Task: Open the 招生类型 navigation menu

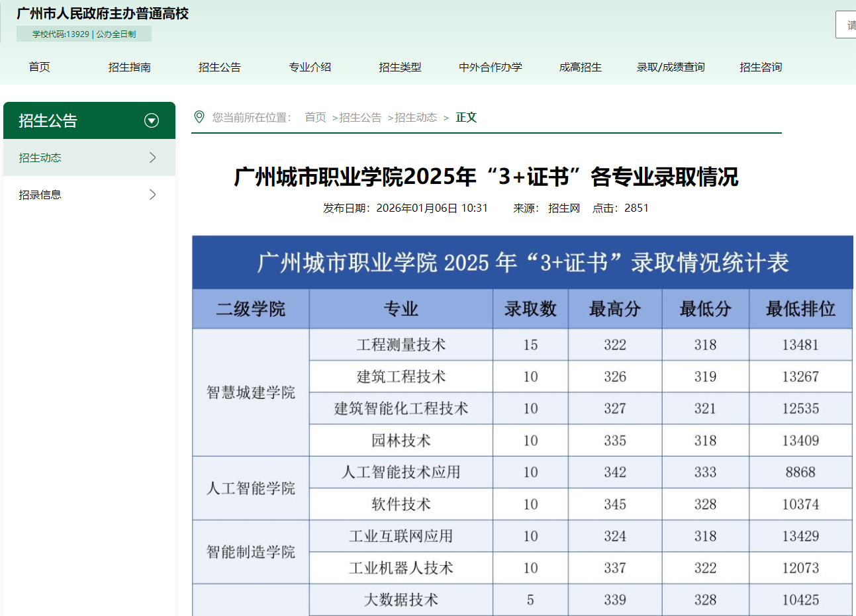Action: pyautogui.click(x=401, y=67)
